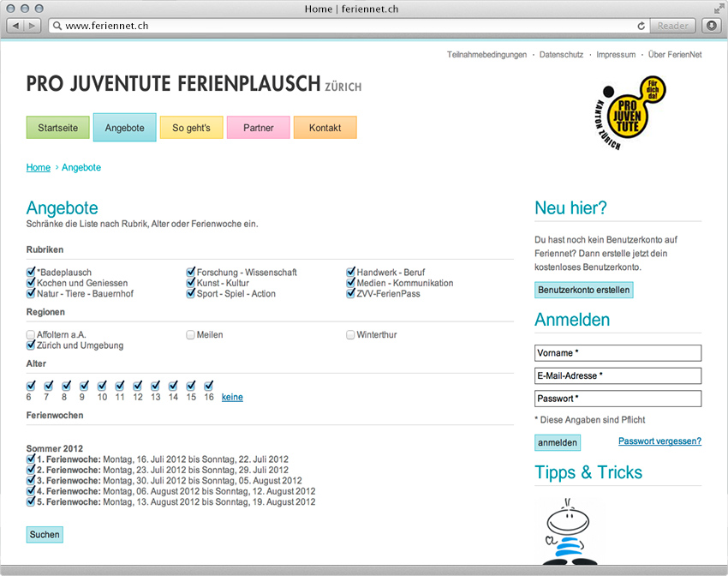Image resolution: width=728 pixels, height=576 pixels.
Task: Uncheck the age 10 checkbox
Action: [102, 386]
